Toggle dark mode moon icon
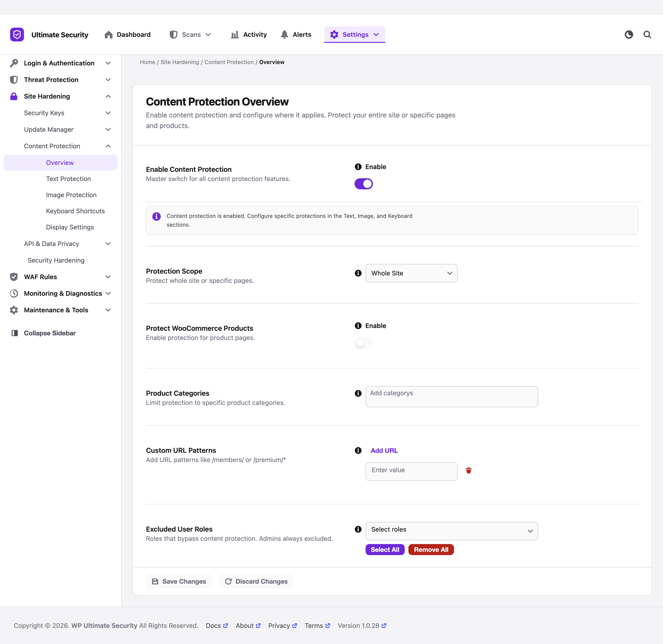This screenshot has width=663, height=644. click(x=629, y=34)
